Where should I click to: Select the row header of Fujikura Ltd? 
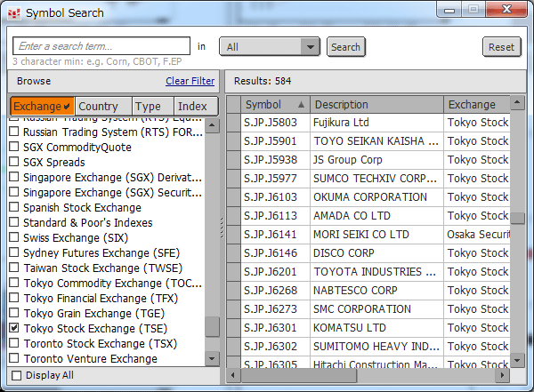[x=233, y=123]
